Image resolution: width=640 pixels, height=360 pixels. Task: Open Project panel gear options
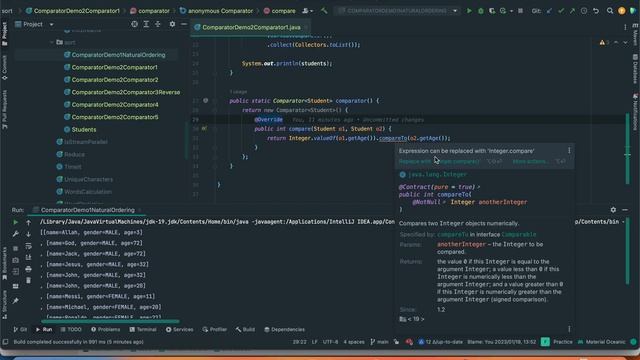(172, 24)
